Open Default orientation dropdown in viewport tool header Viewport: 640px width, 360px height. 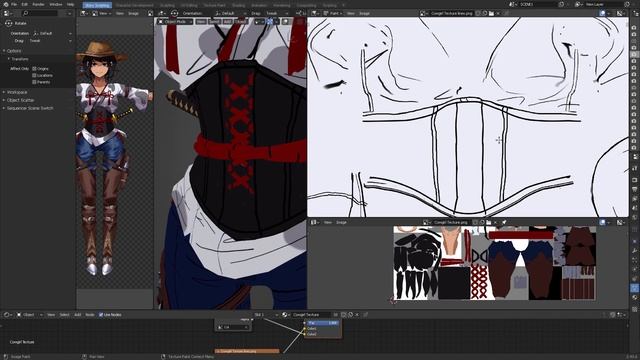pyautogui.click(x=230, y=13)
